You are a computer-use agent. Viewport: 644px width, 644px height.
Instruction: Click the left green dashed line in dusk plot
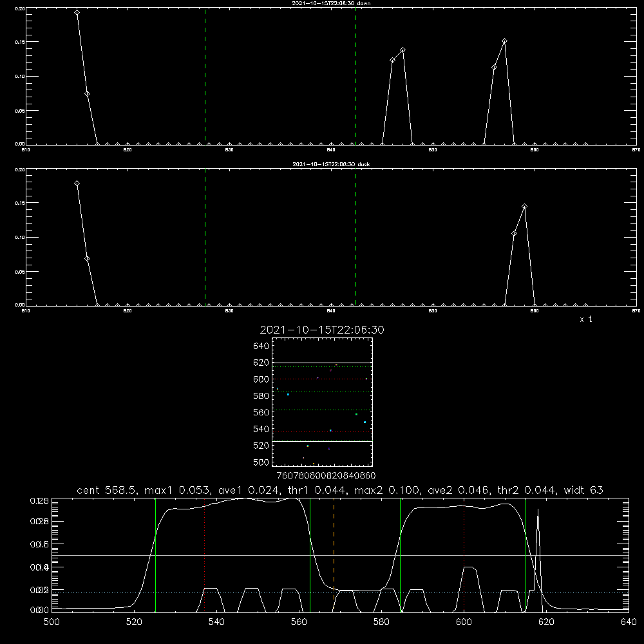205,237
